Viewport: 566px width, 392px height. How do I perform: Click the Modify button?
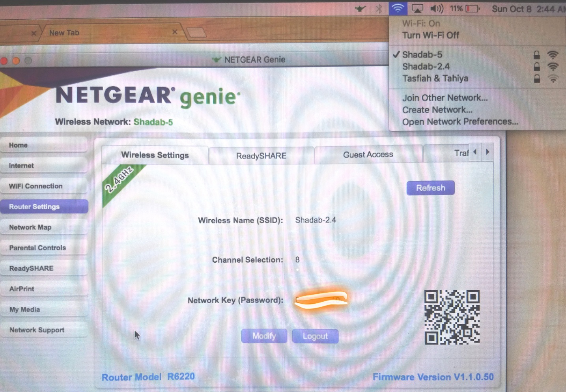264,336
